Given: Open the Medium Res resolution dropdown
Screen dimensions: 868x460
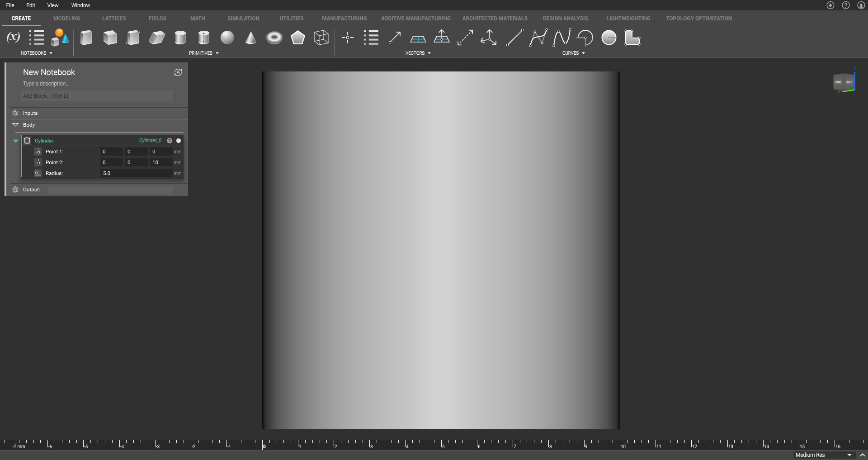Looking at the screenshot, I should coord(824,455).
